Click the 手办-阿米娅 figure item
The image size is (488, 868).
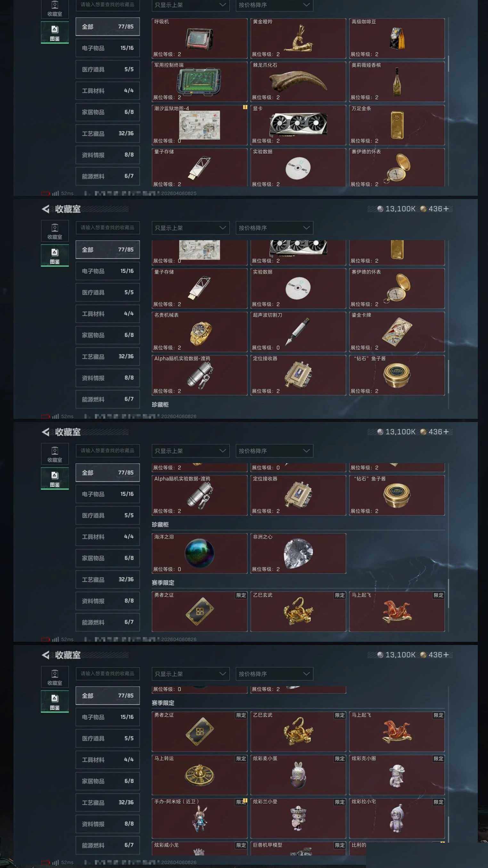click(x=199, y=818)
